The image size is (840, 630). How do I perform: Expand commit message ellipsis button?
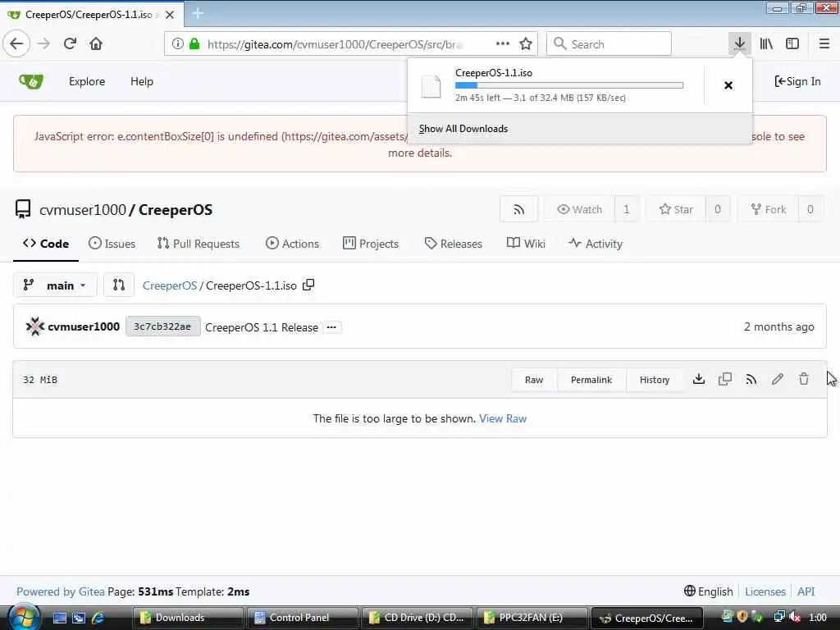tap(331, 327)
